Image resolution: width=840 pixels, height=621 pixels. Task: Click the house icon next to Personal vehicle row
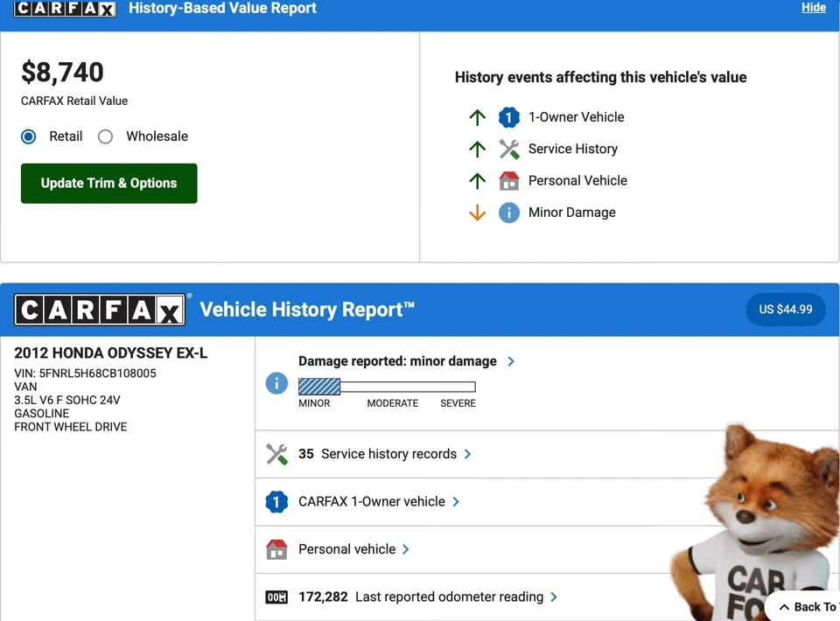click(x=276, y=549)
